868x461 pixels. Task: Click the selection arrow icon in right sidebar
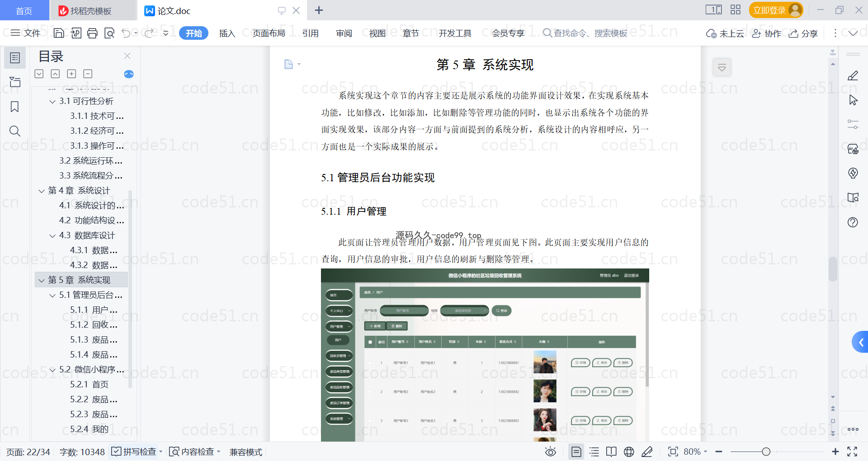pyautogui.click(x=853, y=100)
